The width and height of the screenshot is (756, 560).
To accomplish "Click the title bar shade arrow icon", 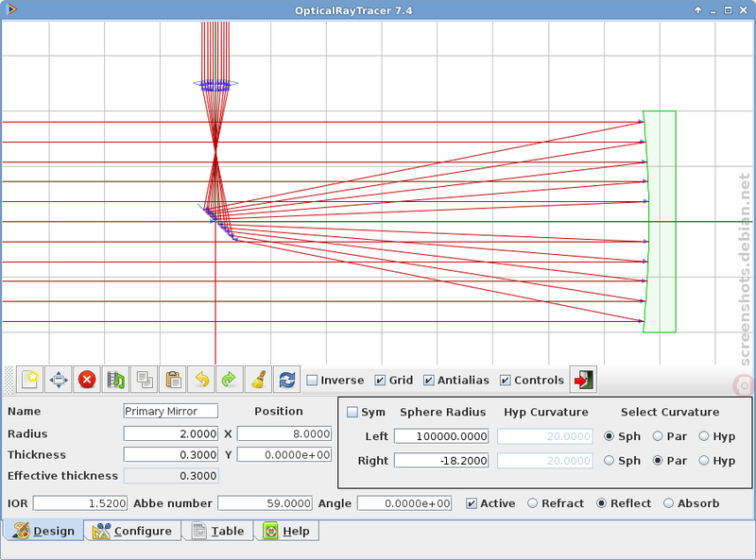I will (697, 10).
